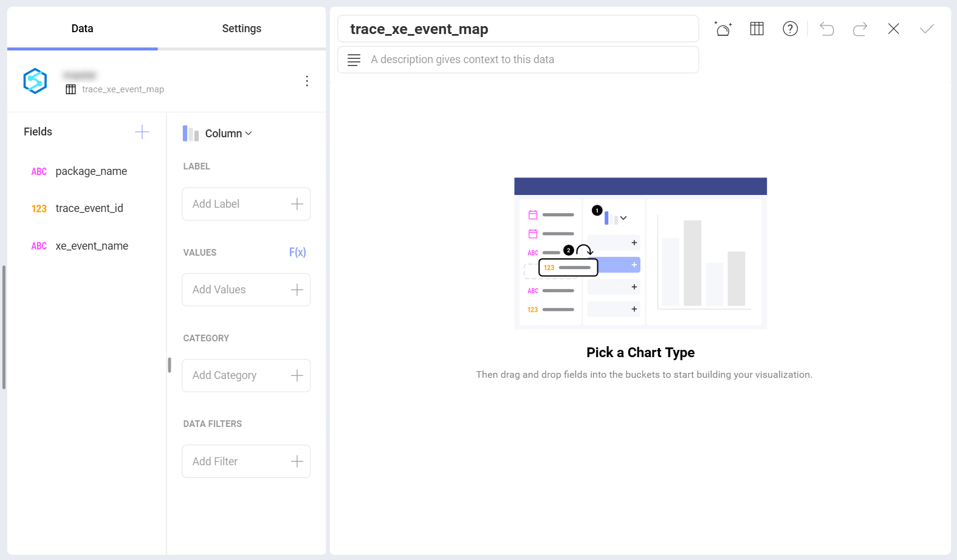
Task: Open AI insights sparkle icon
Action: (723, 29)
